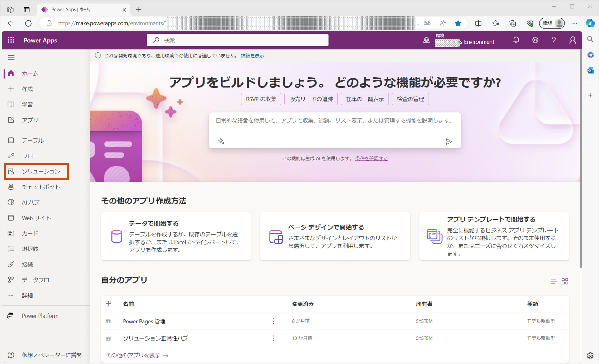The height and width of the screenshot is (364, 599).
Task: Open a new browser tab
Action: pos(139,10)
